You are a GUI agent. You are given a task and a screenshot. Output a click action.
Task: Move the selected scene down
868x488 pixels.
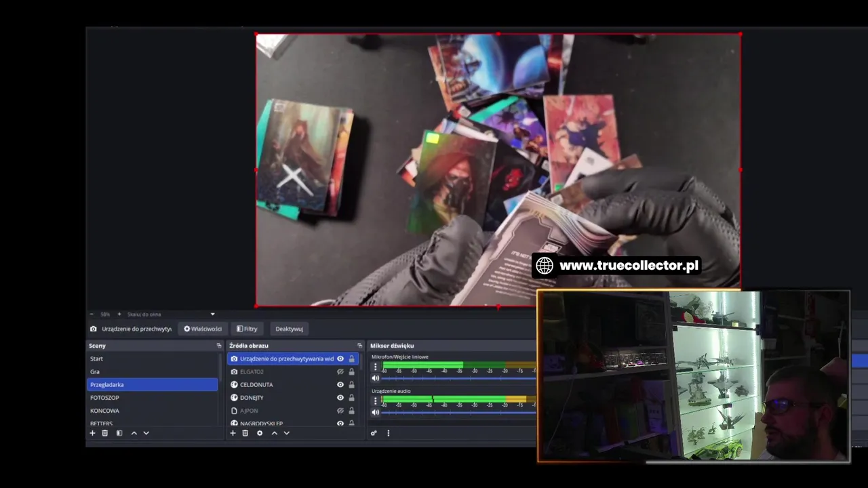point(146,433)
